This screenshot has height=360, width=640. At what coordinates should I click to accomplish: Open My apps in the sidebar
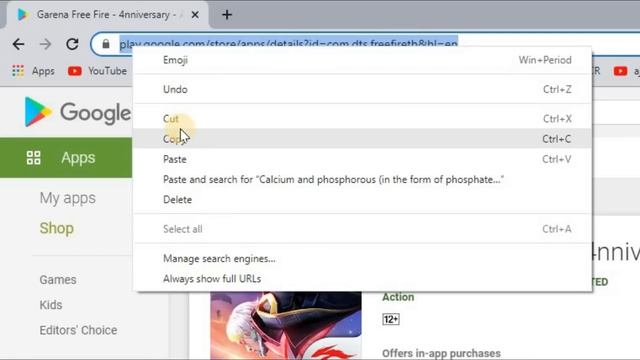pos(68,198)
